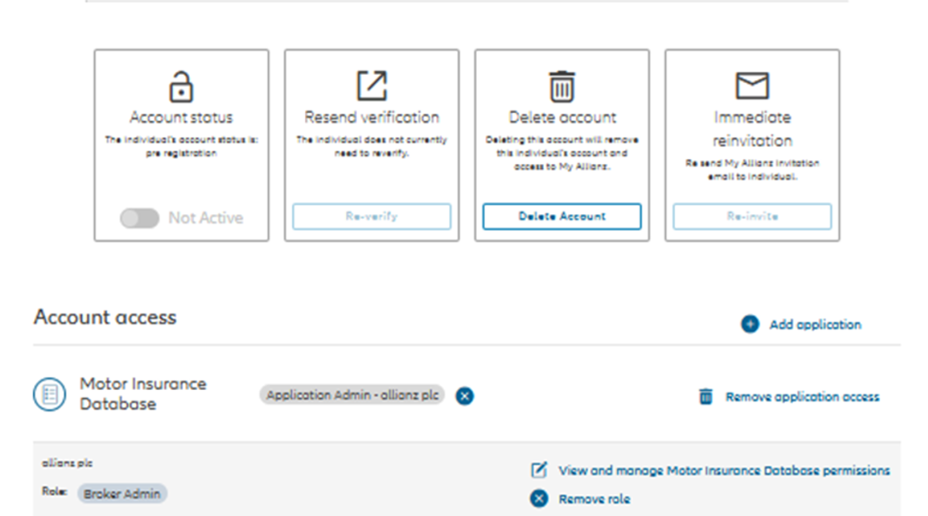Click the pre registration status text
Image resolution: width=928 pixels, height=516 pixels.
(x=181, y=153)
